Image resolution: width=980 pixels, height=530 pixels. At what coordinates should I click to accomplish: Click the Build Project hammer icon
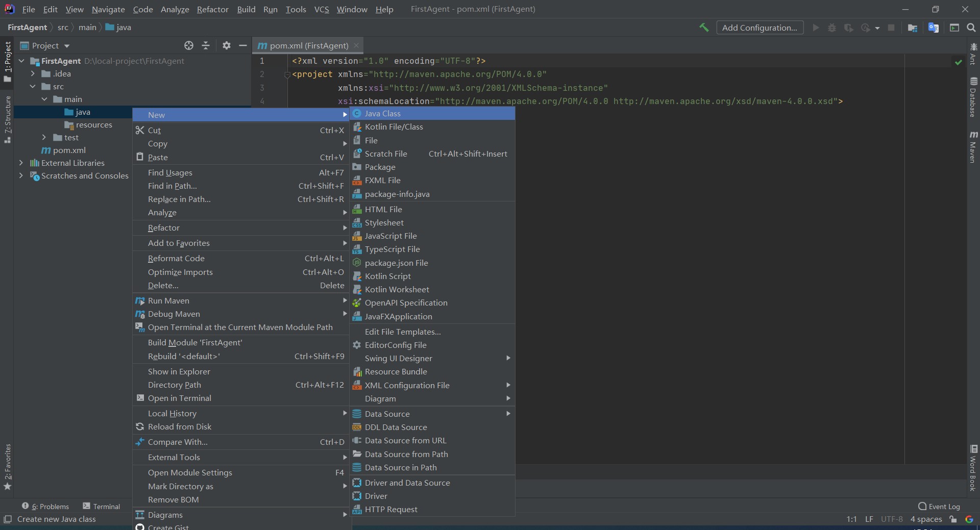[704, 28]
